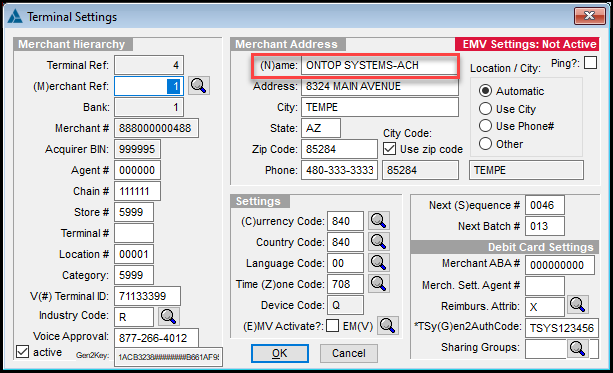Open Merchant Ref lookup magnifier
This screenshot has width=613, height=373.
tap(199, 86)
